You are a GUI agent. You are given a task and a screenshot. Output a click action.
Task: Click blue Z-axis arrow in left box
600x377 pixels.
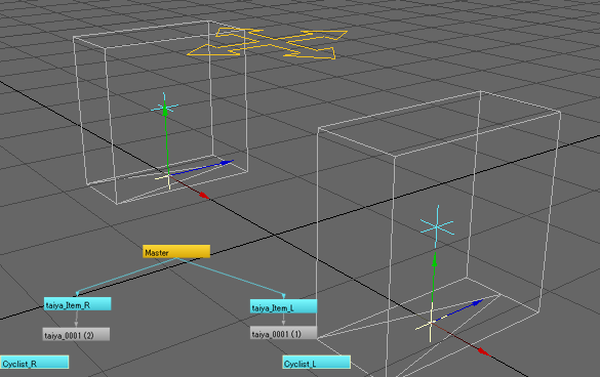point(226,163)
